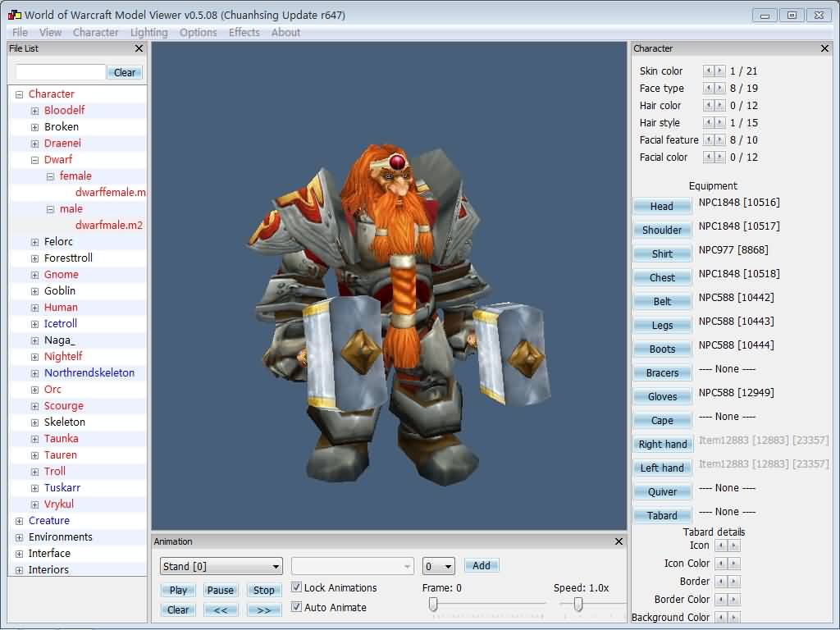
Task: Open the empty secondary animation dropdown
Action: (352, 566)
